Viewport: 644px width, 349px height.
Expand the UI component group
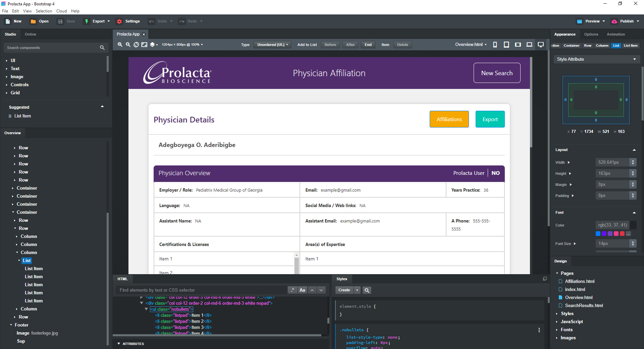pos(7,61)
